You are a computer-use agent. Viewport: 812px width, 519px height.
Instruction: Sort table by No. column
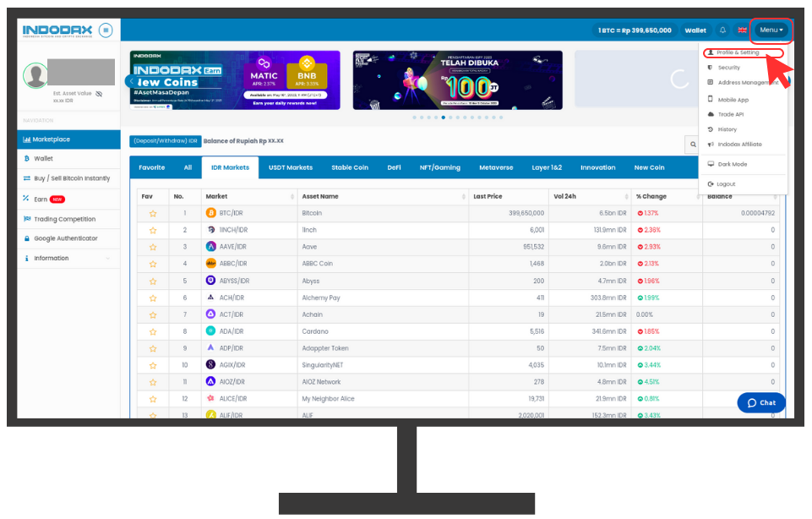185,196
